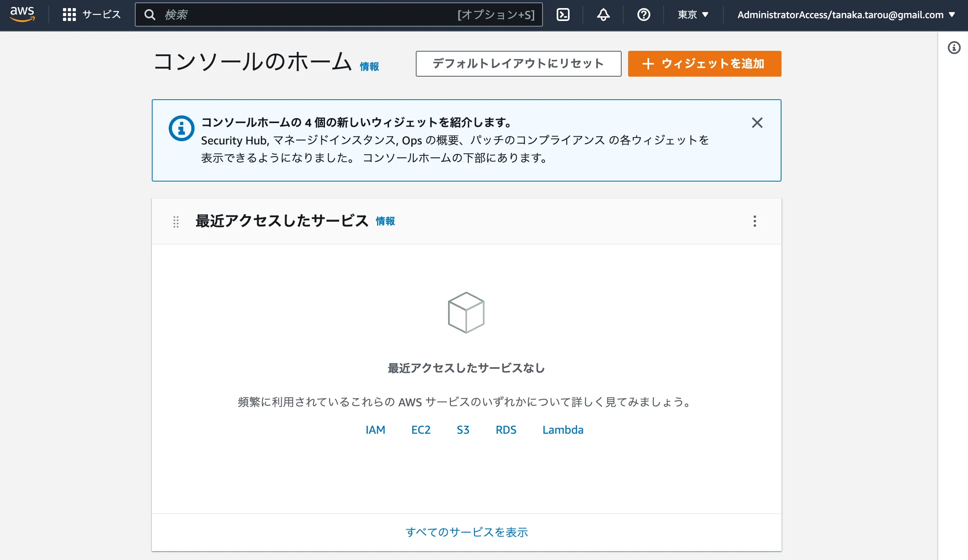Open the サービス grid menu icon

point(69,15)
